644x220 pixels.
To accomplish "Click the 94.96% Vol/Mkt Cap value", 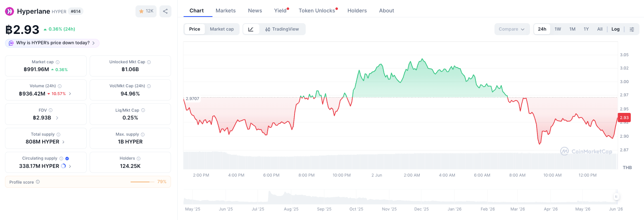I will tap(130, 93).
